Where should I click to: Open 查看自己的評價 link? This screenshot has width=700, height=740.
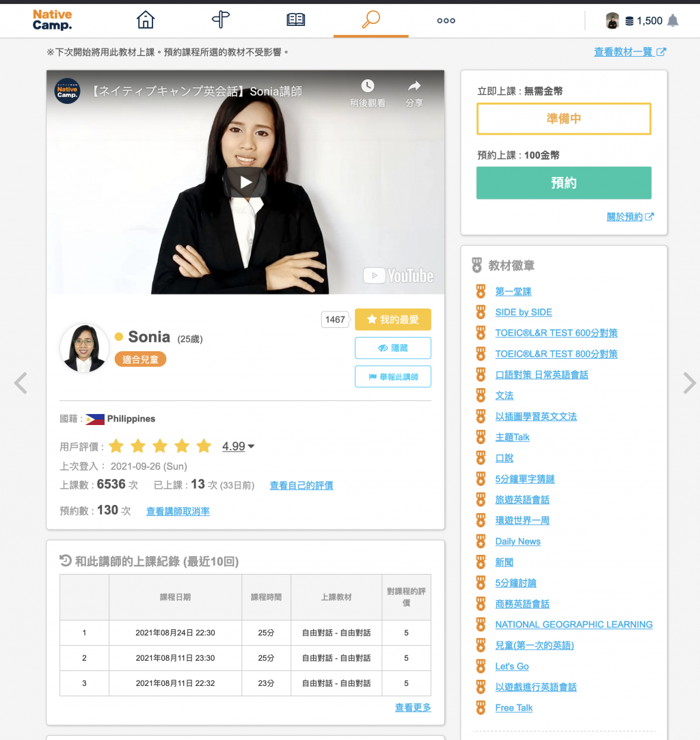(301, 485)
